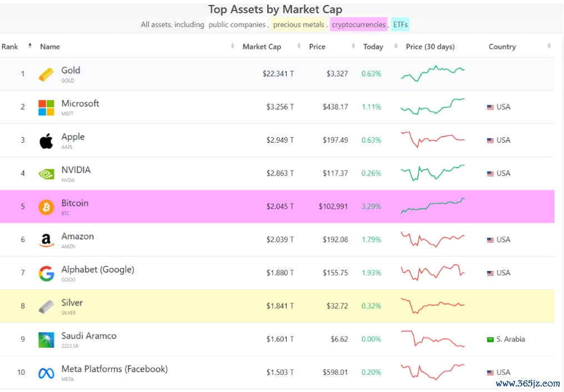
Task: Open the Microsoft company link
Action: (x=80, y=103)
